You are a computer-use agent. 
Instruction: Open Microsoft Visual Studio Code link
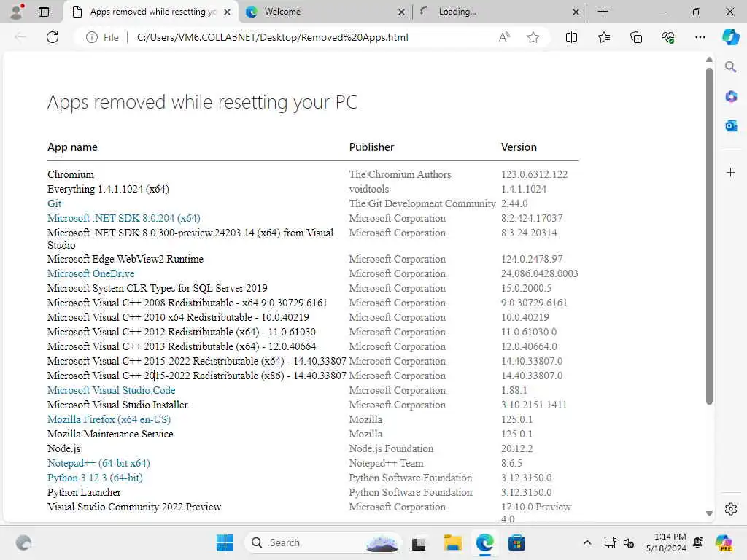point(112,391)
